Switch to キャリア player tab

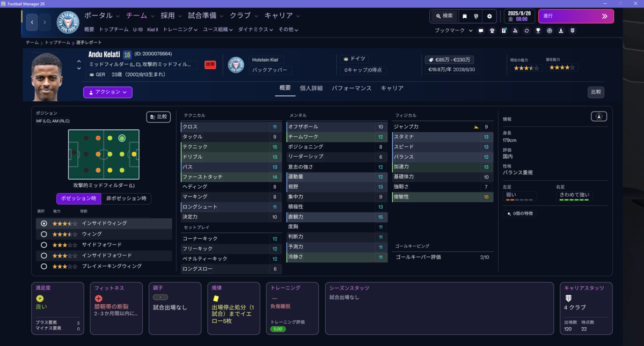coord(392,89)
